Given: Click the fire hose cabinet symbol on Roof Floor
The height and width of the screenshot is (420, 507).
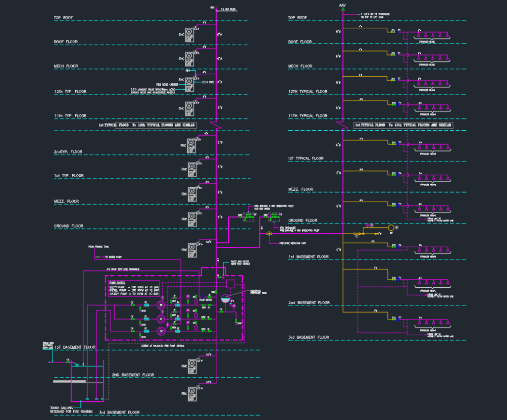Looking at the screenshot, I should (190, 34).
